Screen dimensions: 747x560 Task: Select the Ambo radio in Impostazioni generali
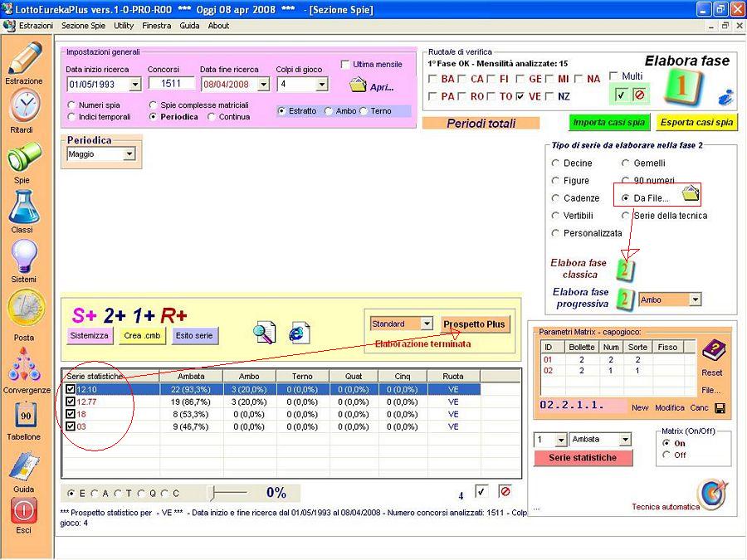tap(328, 111)
